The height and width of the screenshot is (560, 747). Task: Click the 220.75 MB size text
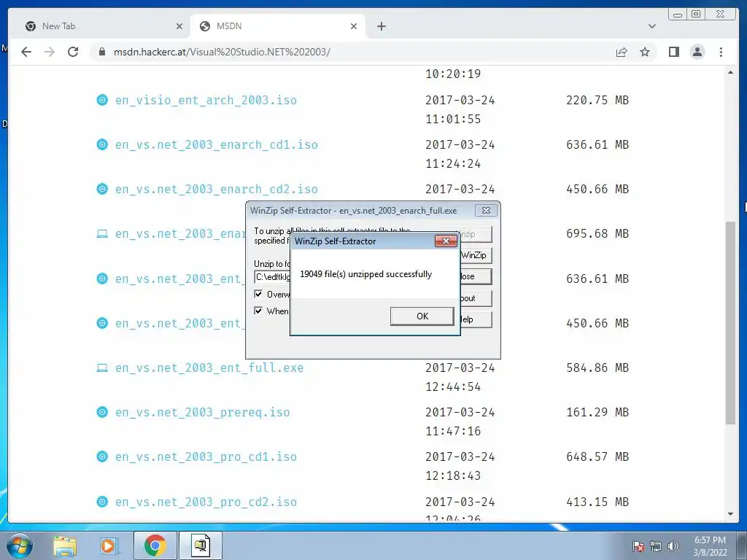597,100
